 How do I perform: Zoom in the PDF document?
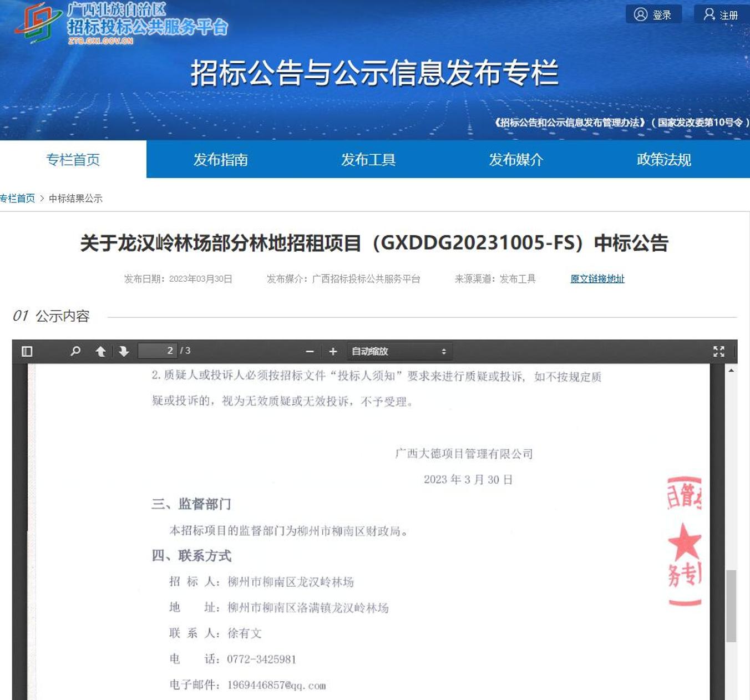333,352
